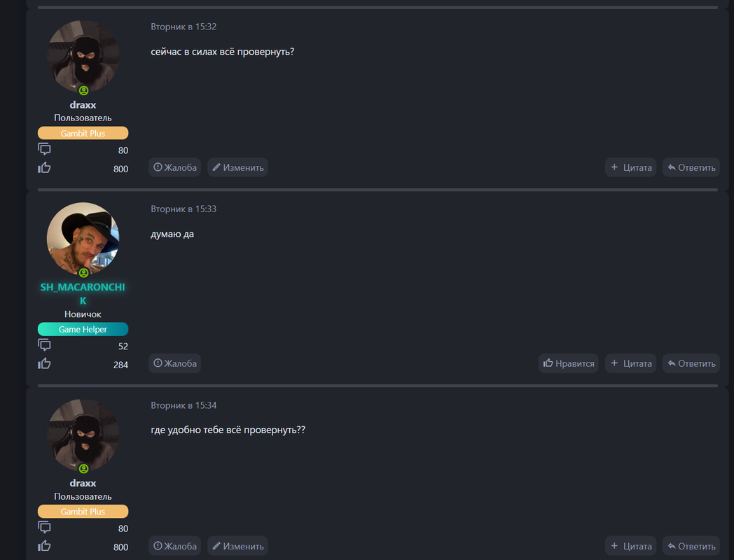This screenshot has height=560, width=734.
Task: Click Game Helper badge under SH_MACARONCHIK
Action: [83, 330]
